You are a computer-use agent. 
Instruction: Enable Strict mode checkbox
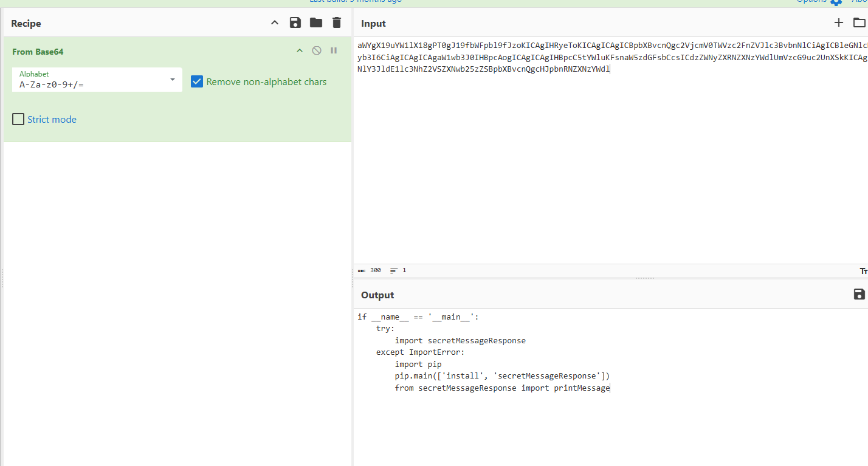18,120
